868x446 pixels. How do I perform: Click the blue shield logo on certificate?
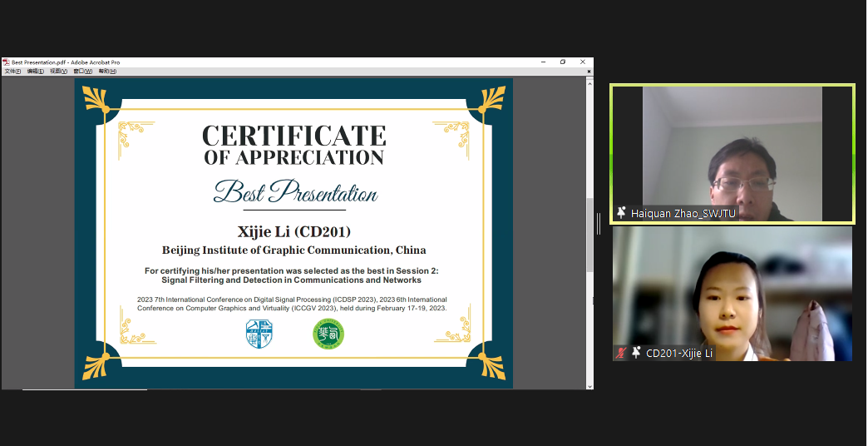(259, 334)
